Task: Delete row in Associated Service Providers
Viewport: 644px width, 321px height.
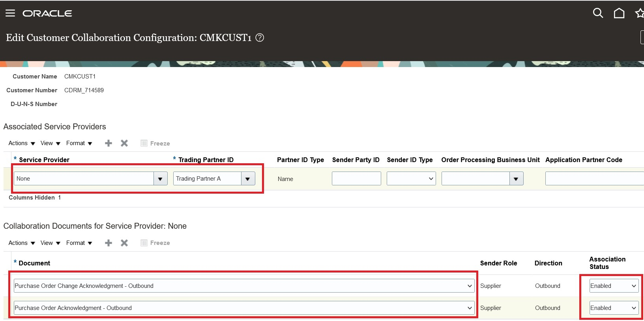Action: [124, 143]
